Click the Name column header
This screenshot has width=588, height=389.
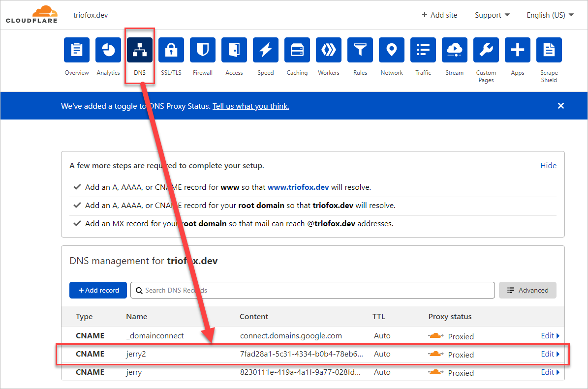[136, 317]
